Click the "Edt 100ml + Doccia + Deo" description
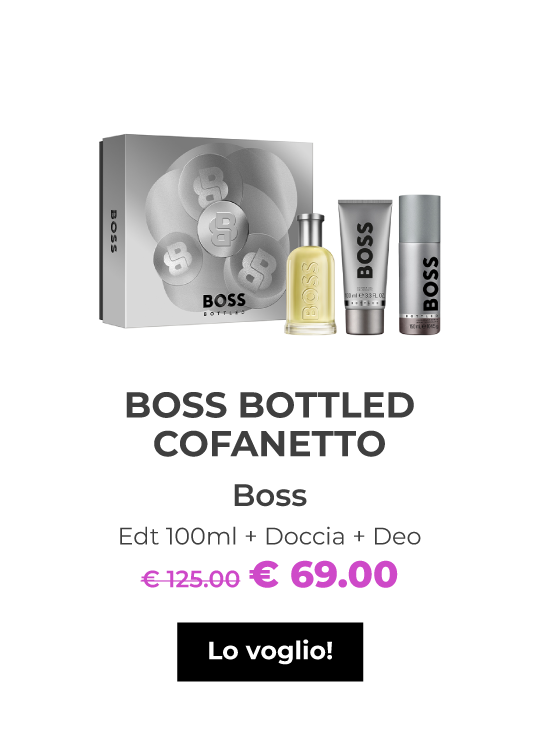Image resolution: width=539 pixels, height=737 pixels. point(270,536)
